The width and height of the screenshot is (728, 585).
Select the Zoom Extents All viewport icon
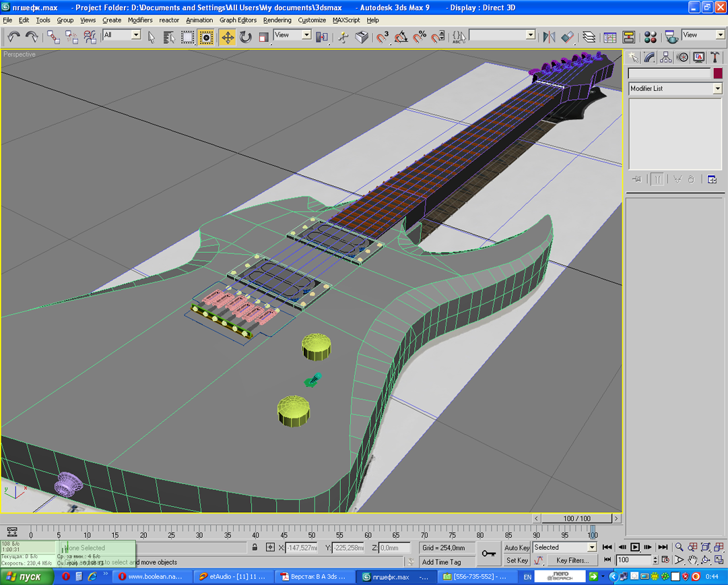pyautogui.click(x=719, y=547)
